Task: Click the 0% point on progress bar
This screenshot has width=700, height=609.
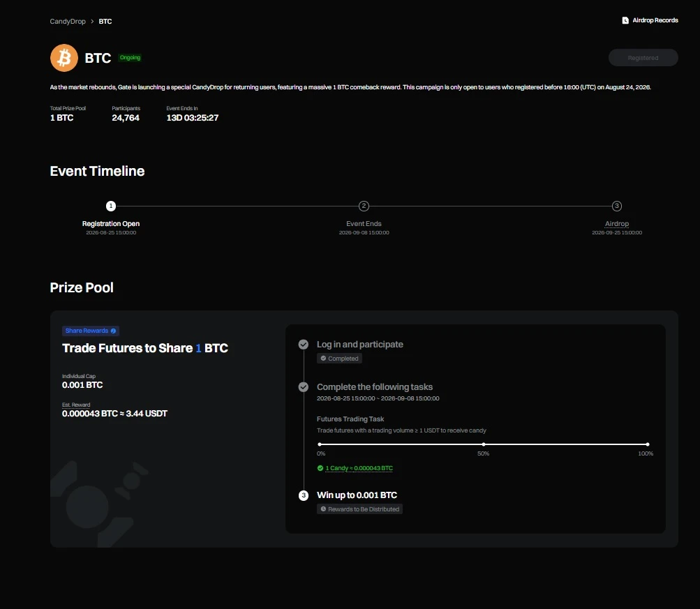Action: 319,444
